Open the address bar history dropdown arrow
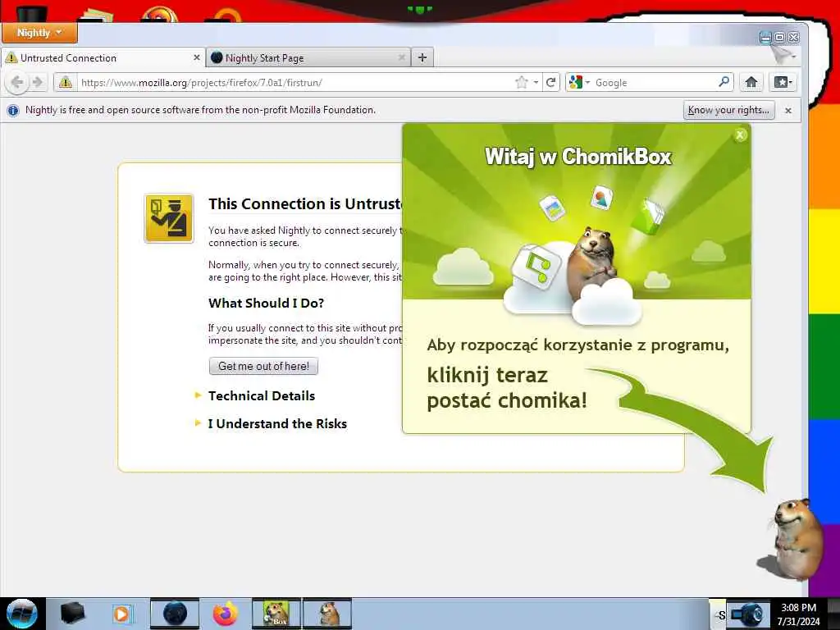This screenshot has width=840, height=630. coord(536,83)
